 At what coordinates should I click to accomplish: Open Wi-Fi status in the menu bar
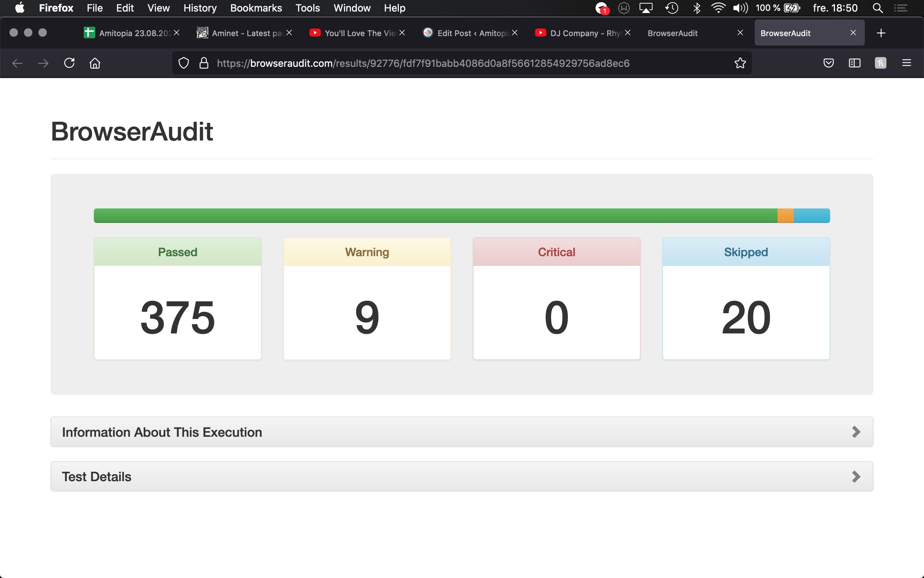pyautogui.click(x=718, y=8)
